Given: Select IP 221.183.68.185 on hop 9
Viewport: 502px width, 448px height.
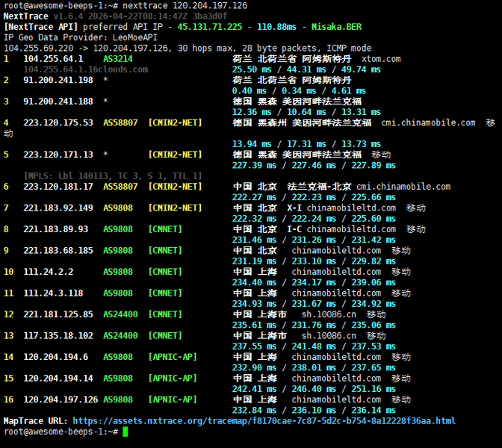Looking at the screenshot, I should (58, 251).
